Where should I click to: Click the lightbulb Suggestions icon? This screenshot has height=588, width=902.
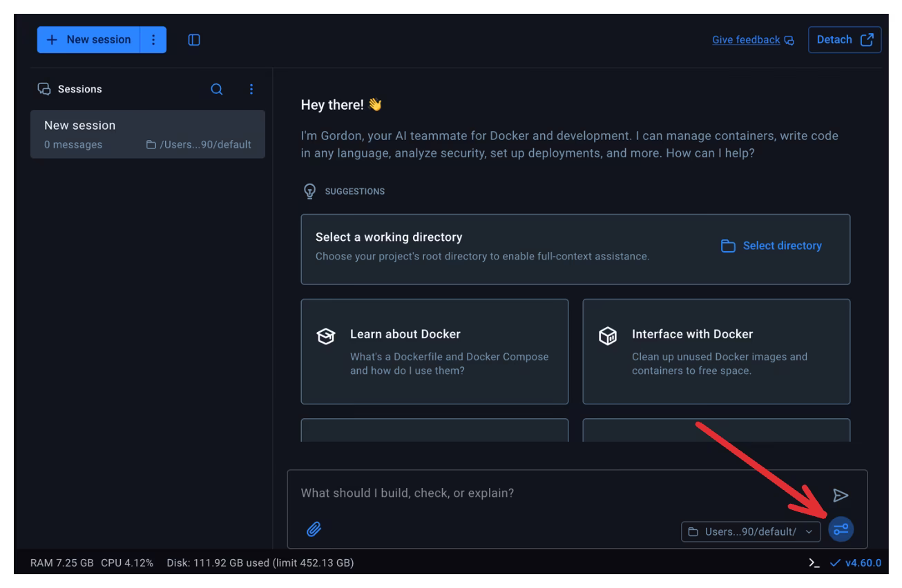pos(309,190)
